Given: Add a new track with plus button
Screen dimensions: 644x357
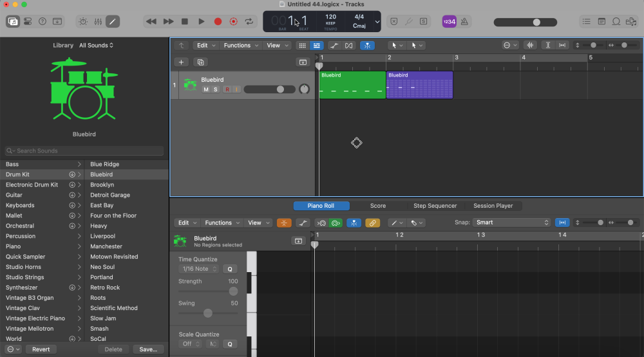Looking at the screenshot, I should 182,62.
